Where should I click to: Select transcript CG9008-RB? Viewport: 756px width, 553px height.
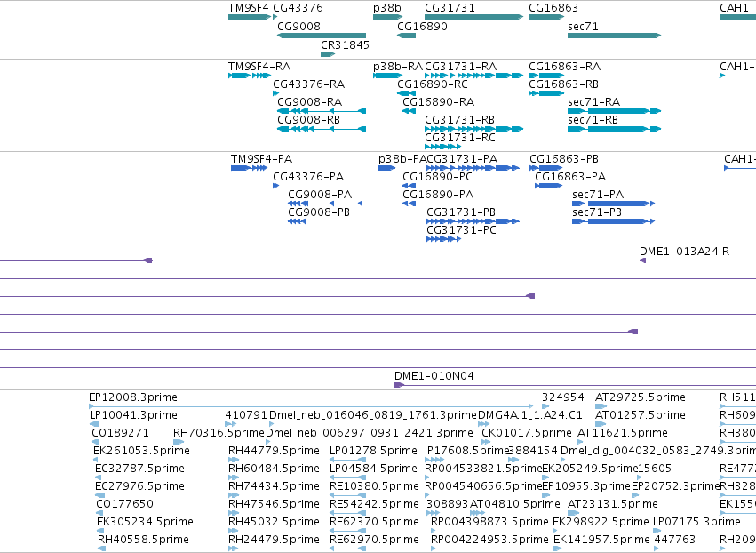click(x=322, y=129)
